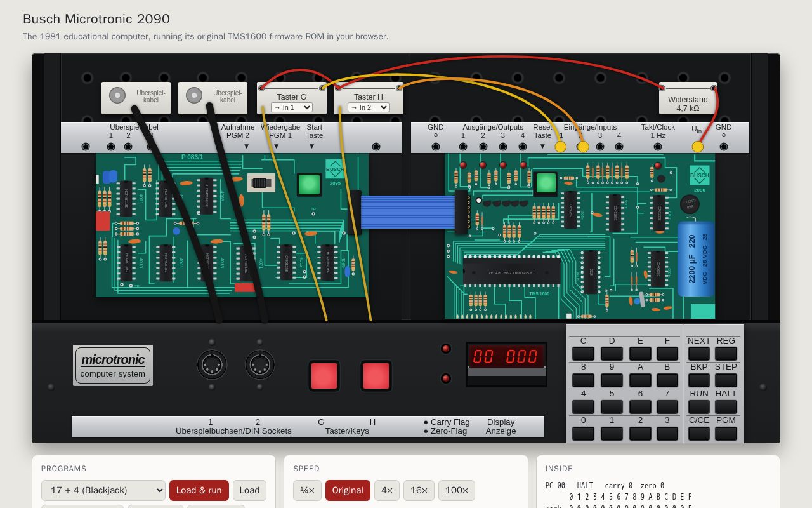The width and height of the screenshot is (812, 508).
Task: Hit the PGM key on the keypad
Action: [x=726, y=433]
